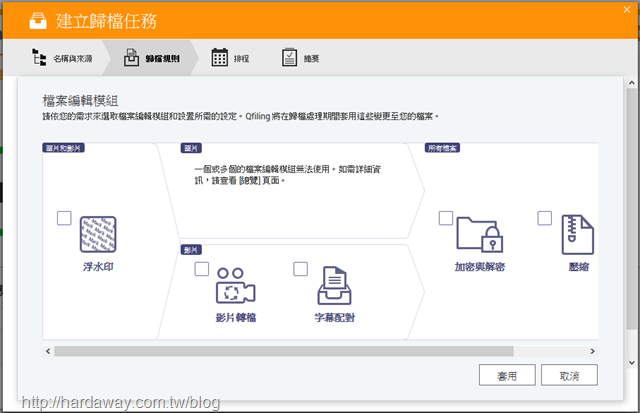Click the horizontal scrollbar right arrow
The height and width of the screenshot is (413, 640).
[x=593, y=351]
